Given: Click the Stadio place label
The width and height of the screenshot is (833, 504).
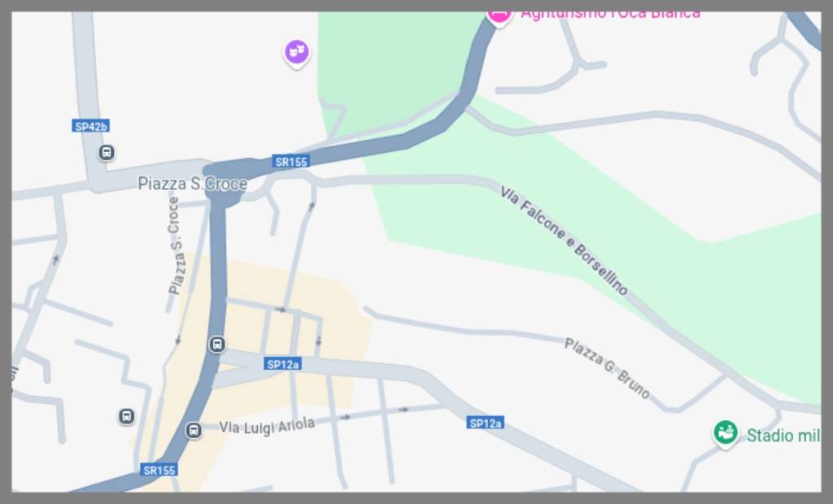Looking at the screenshot, I should point(783,436).
